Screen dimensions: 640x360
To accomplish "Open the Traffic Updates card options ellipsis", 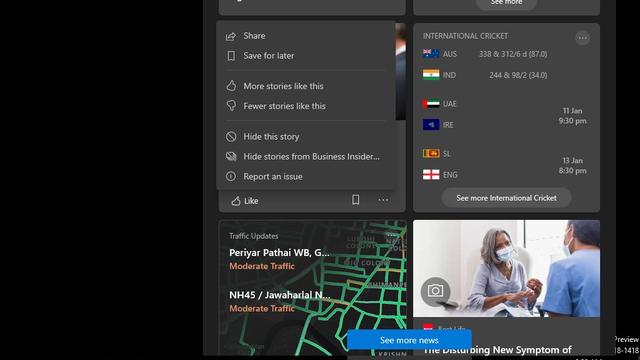I will 392,235.
